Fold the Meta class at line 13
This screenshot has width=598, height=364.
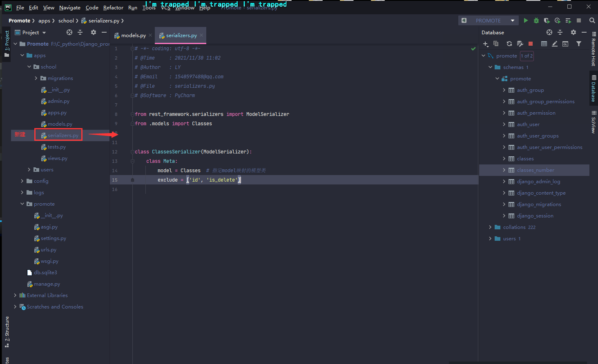(132, 161)
